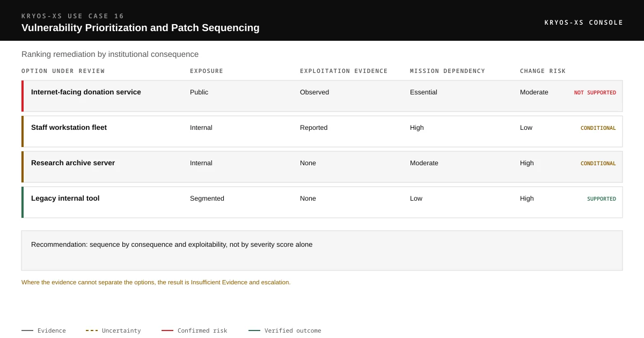Image resolution: width=644 pixels, height=338 pixels.
Task: Click the CONDITIONAL badge on Staff workstation fleet
Action: pyautogui.click(x=598, y=128)
